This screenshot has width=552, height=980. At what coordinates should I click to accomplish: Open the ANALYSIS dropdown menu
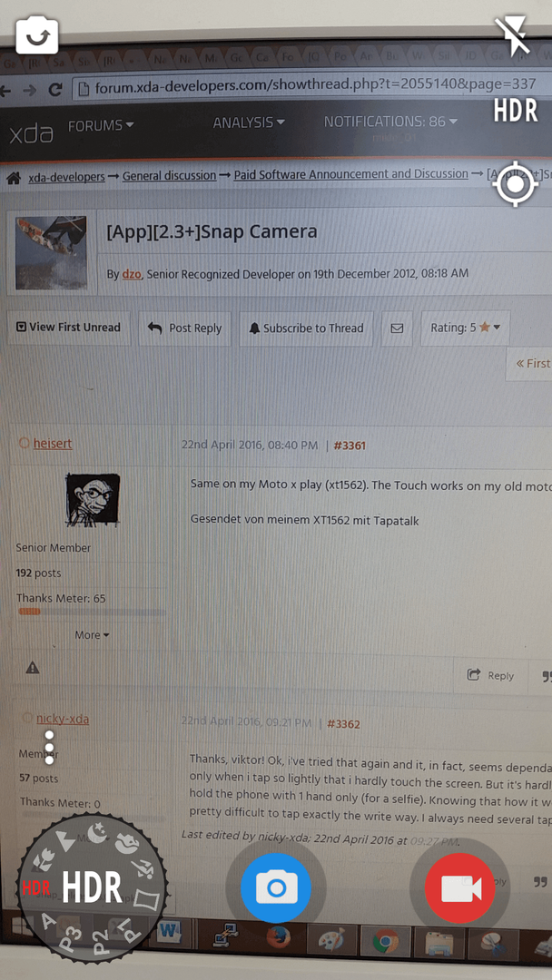248,122
